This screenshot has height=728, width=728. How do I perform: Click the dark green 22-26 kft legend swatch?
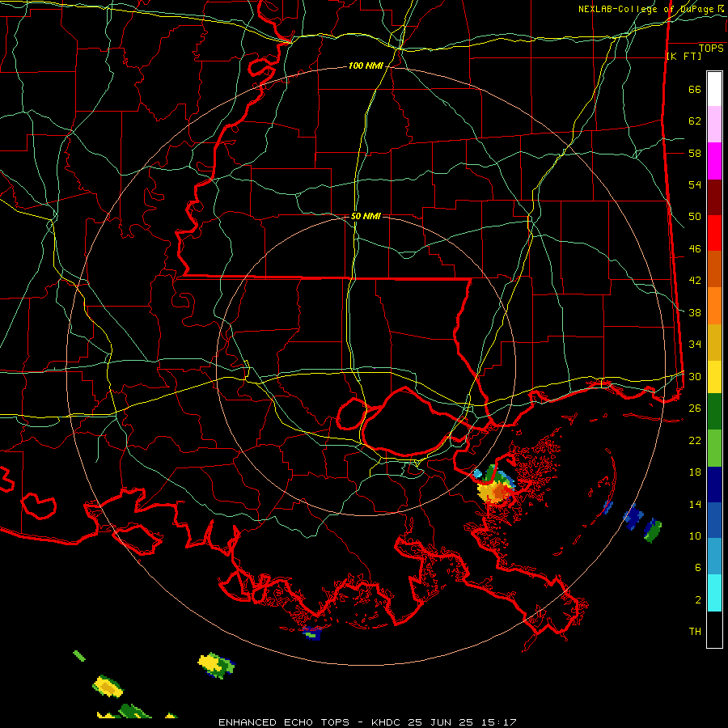click(x=714, y=412)
